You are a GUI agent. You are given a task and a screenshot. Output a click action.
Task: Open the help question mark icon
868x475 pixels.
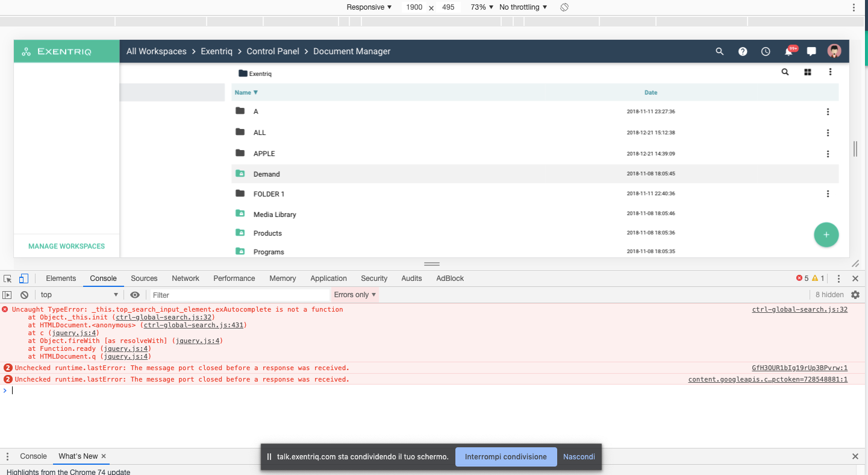[x=743, y=52]
